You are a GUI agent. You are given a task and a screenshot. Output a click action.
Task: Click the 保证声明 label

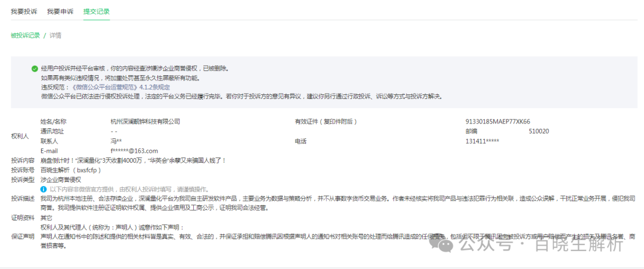[x=23, y=237]
